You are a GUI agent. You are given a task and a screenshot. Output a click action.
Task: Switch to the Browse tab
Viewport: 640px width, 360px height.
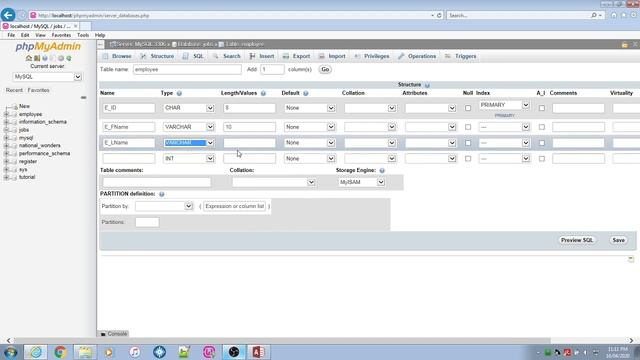click(117, 56)
